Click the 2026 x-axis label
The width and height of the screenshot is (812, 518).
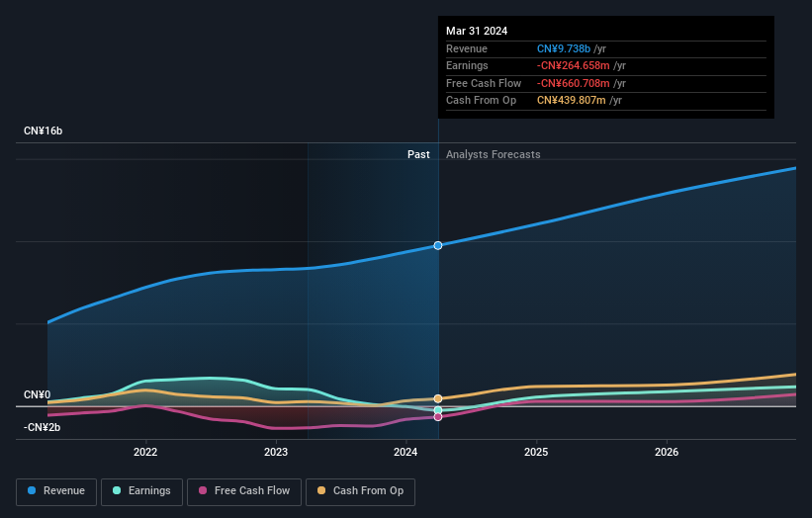[x=667, y=452]
